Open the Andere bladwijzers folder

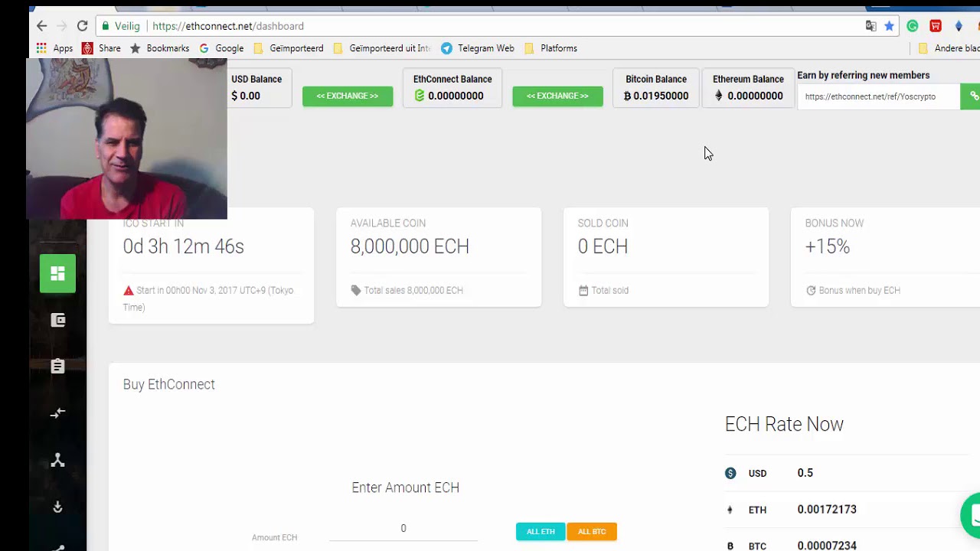949,48
